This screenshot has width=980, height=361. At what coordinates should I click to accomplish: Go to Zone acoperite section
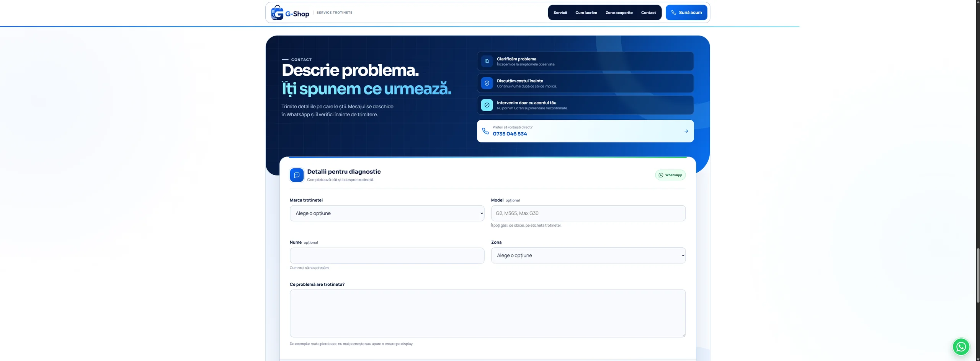pyautogui.click(x=619, y=13)
